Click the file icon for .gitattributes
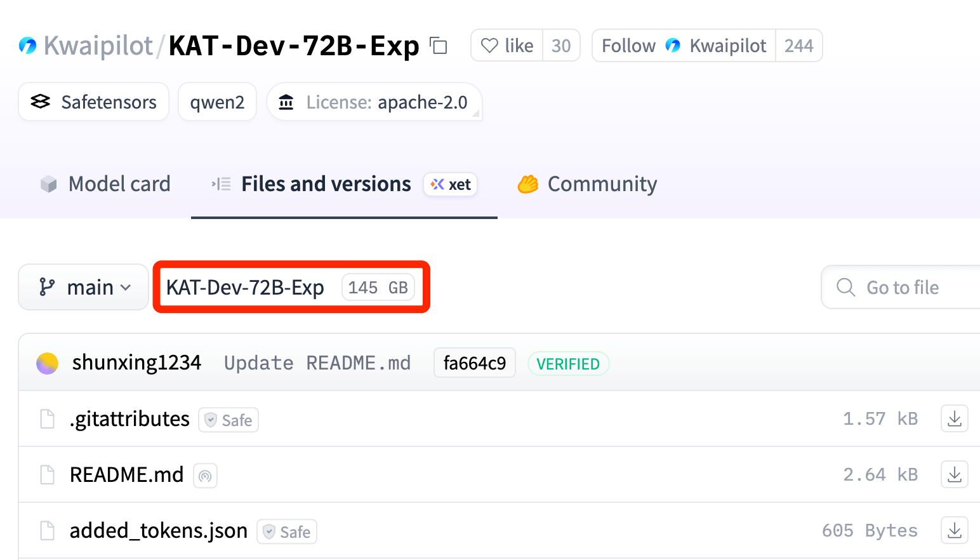 tap(48, 419)
